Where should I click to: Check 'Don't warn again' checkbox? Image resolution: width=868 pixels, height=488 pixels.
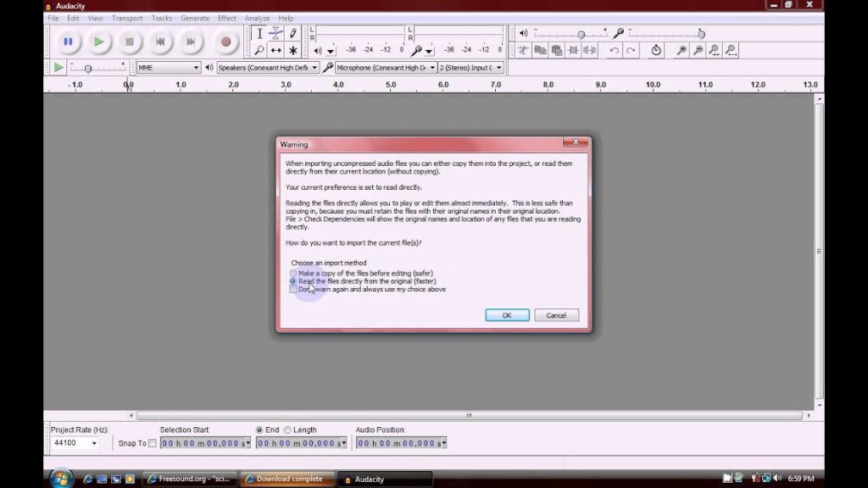(x=293, y=289)
